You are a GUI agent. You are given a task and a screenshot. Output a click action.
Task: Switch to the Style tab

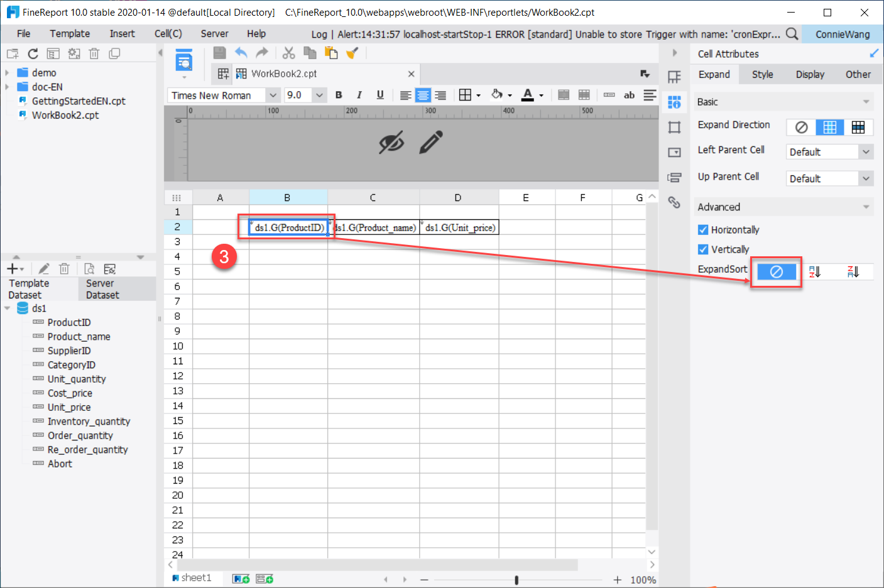pos(762,74)
